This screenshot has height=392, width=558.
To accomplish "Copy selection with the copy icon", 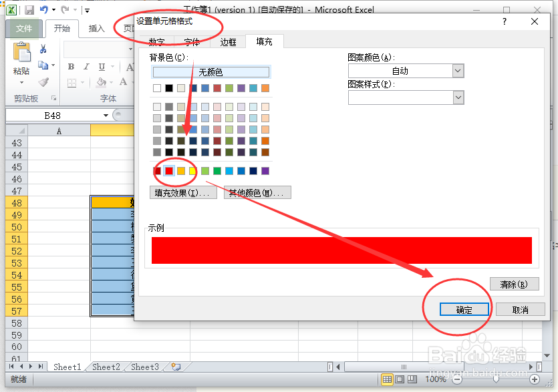I will tap(43, 65).
